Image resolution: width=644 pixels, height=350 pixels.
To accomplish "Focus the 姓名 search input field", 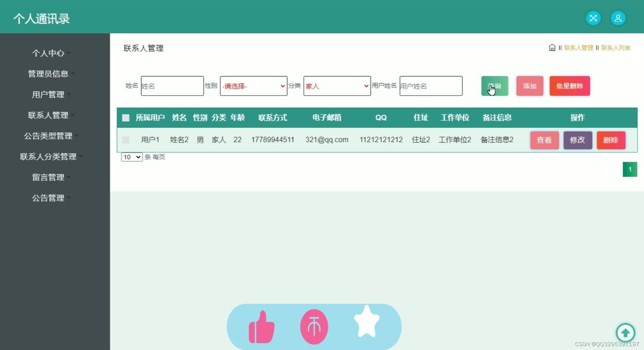I will [x=172, y=86].
